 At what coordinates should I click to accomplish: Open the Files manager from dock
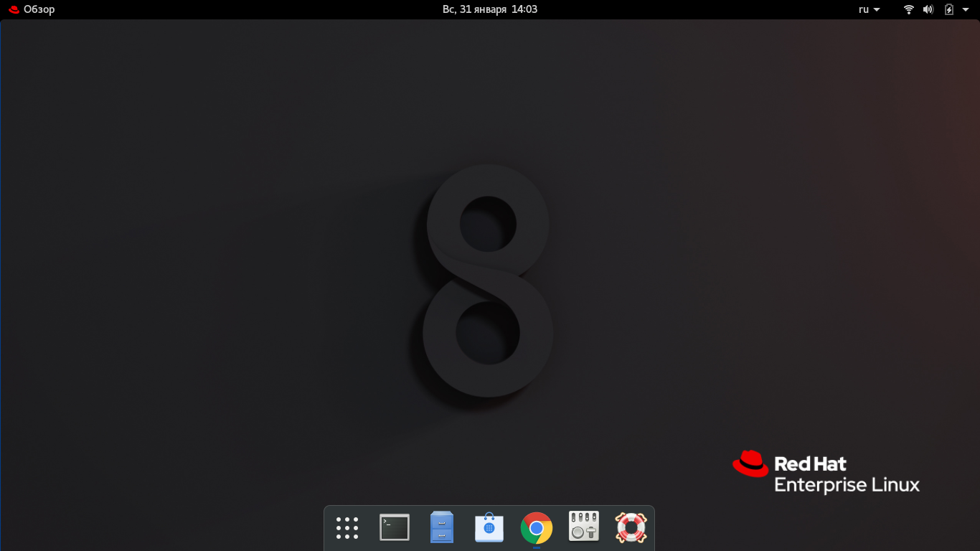442,528
